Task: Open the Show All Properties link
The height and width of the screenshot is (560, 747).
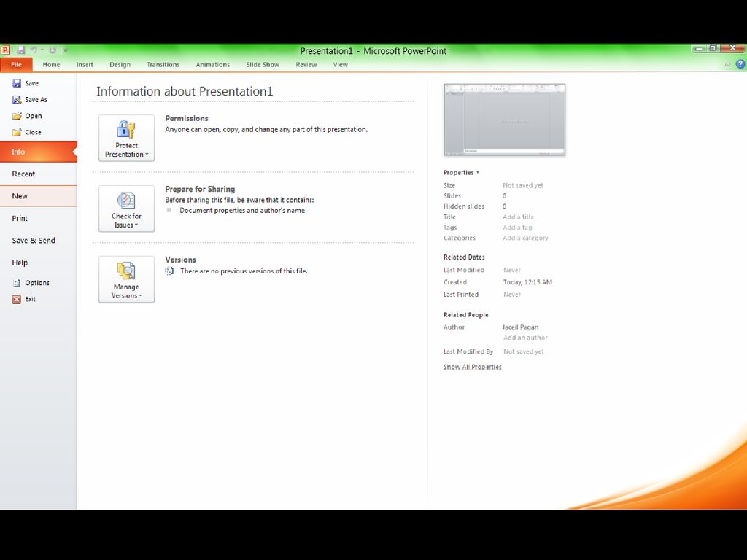Action: click(472, 367)
